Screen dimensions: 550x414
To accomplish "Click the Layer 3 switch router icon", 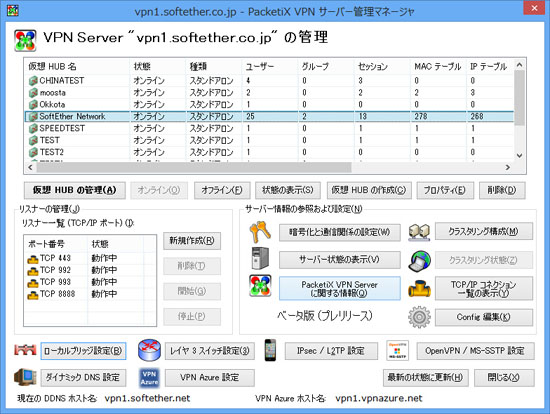I will tap(149, 350).
